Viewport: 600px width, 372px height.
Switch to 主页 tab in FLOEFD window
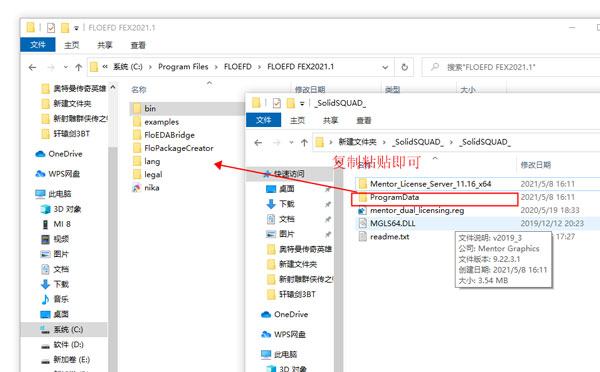72,45
